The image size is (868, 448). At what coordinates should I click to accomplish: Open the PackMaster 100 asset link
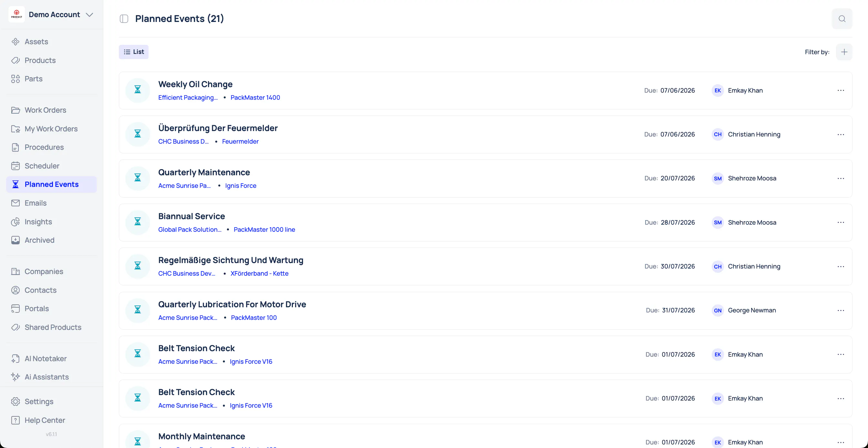point(254,318)
